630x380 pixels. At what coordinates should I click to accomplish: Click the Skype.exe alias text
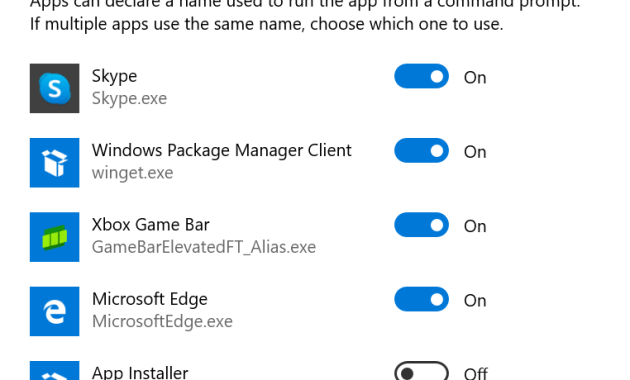[x=129, y=99]
